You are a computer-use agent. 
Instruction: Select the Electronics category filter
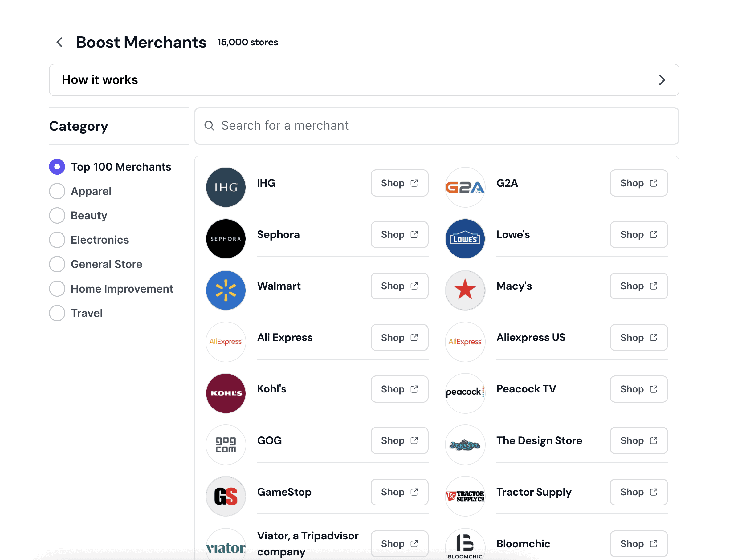click(57, 240)
